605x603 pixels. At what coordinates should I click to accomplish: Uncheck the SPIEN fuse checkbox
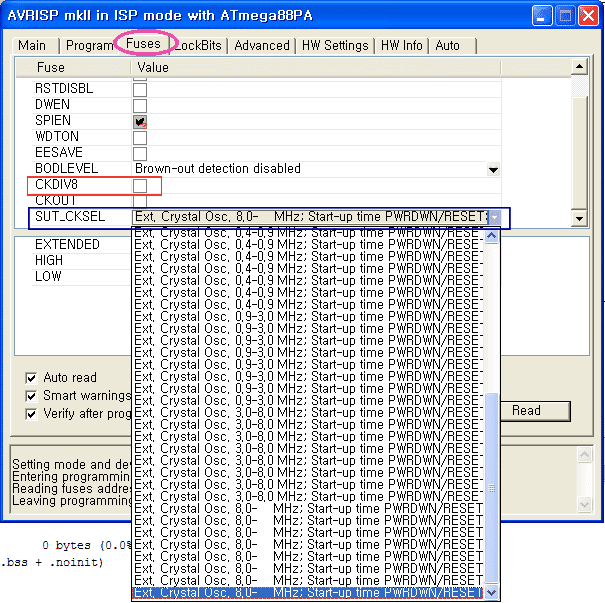(140, 122)
